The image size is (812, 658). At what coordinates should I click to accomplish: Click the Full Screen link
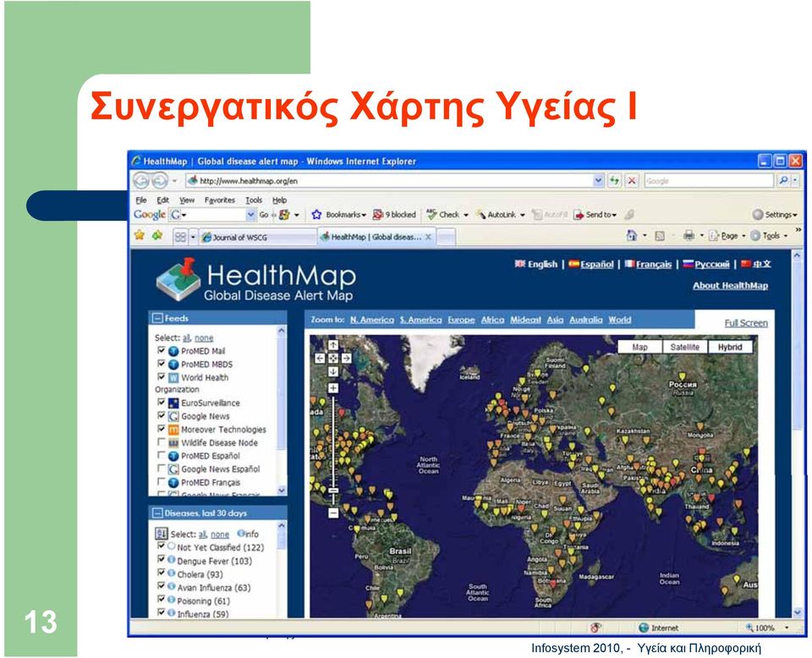click(x=746, y=323)
